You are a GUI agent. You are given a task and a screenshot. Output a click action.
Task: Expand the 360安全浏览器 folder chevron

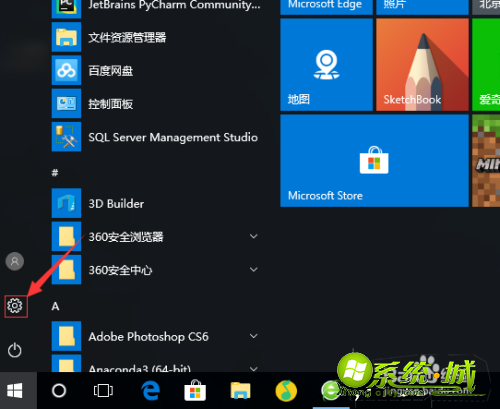254,236
